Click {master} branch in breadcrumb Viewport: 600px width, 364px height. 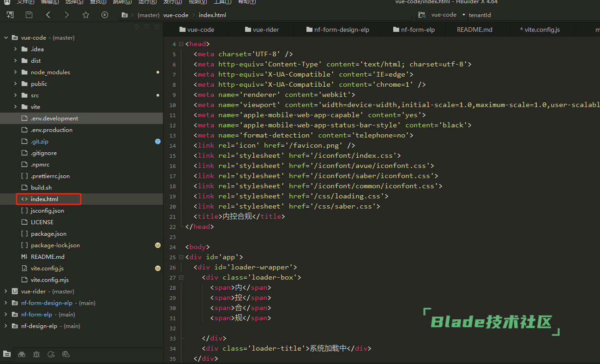[149, 15]
